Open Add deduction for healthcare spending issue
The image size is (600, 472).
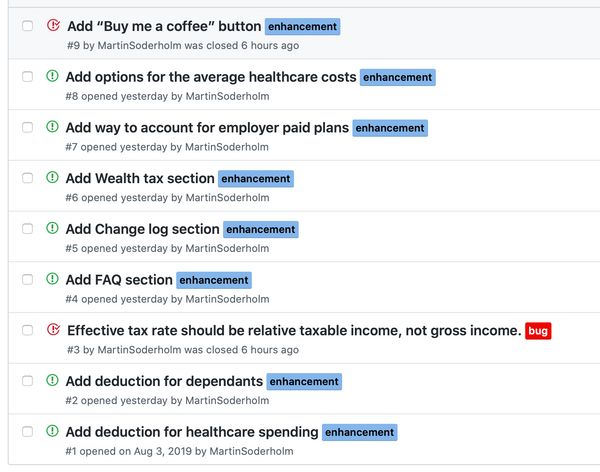192,432
